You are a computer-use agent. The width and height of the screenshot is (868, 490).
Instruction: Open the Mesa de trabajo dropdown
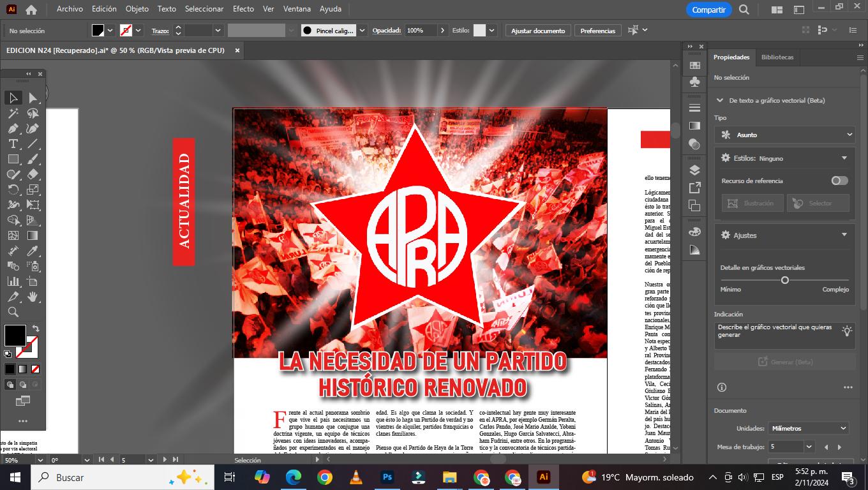809,447
